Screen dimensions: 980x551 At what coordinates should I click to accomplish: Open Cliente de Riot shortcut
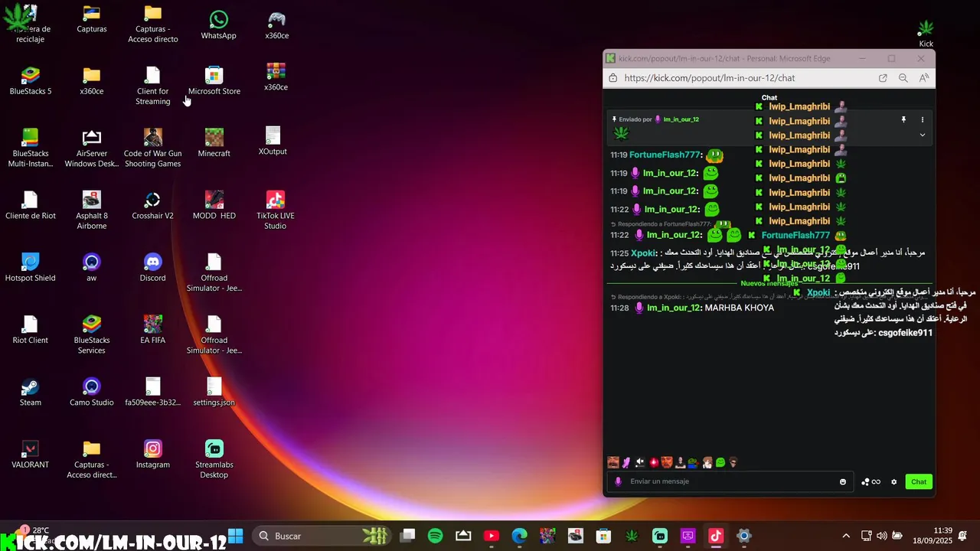(x=31, y=206)
